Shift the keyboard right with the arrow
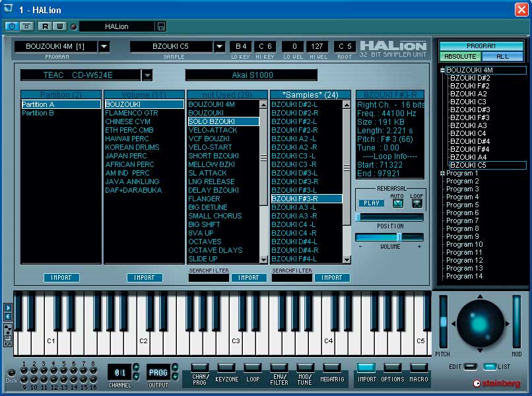 [8, 308]
